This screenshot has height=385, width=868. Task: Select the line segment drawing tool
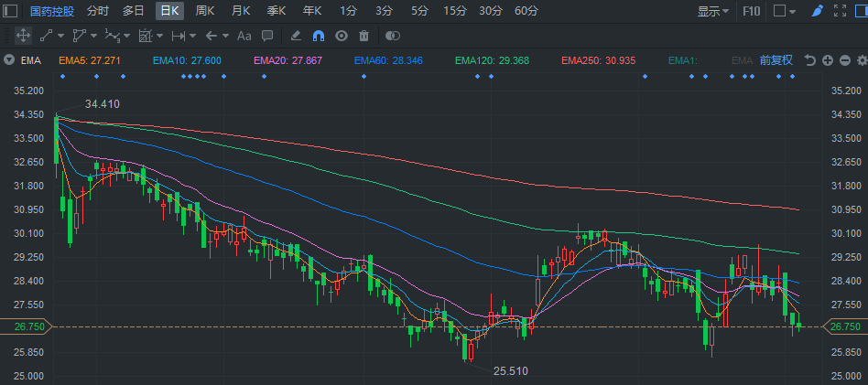(x=46, y=36)
